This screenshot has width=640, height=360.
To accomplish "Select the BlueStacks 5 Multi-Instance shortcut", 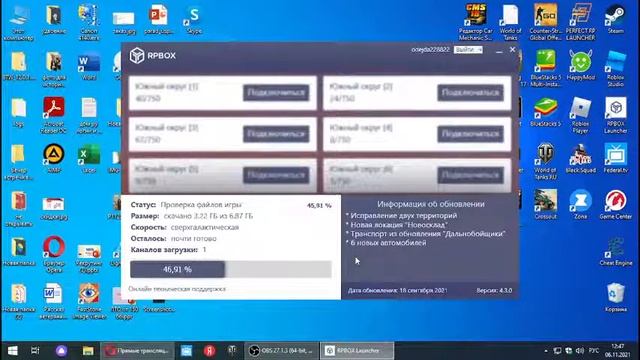I will [x=546, y=69].
